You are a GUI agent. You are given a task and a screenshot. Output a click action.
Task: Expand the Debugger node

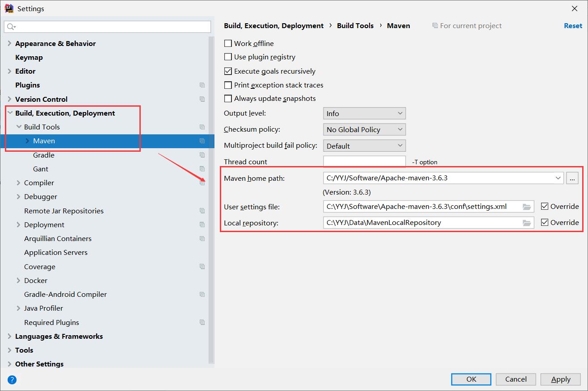click(19, 196)
